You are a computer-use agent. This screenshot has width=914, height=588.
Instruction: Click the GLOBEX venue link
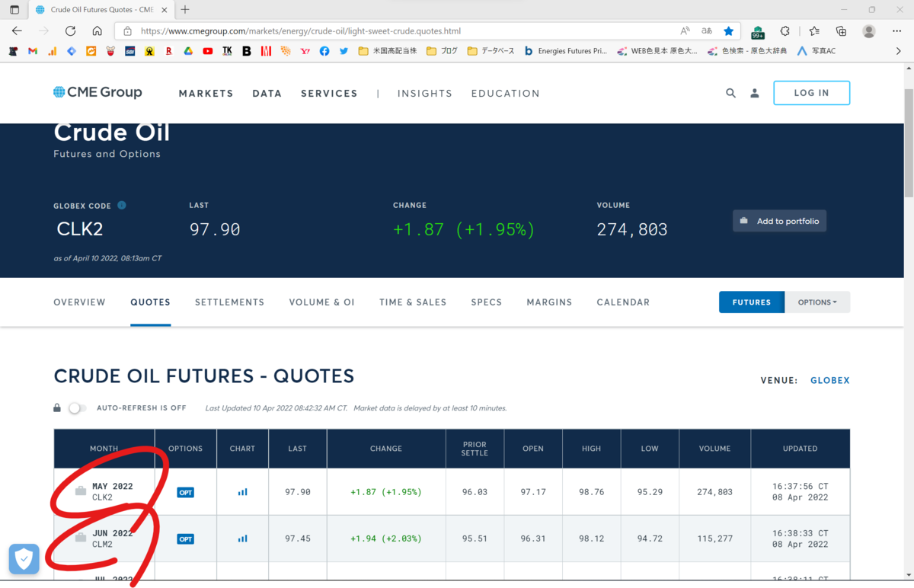[829, 380]
